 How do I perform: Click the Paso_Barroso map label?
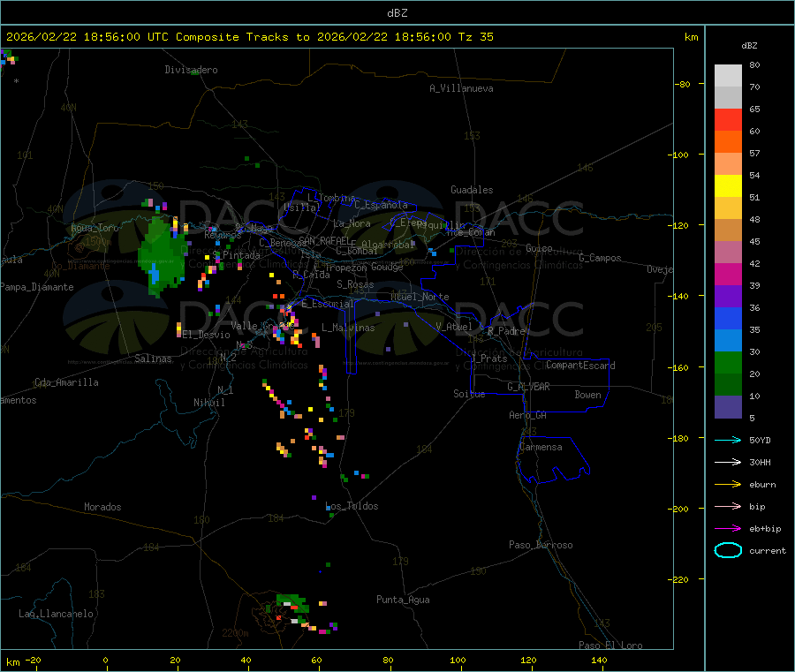[541, 546]
